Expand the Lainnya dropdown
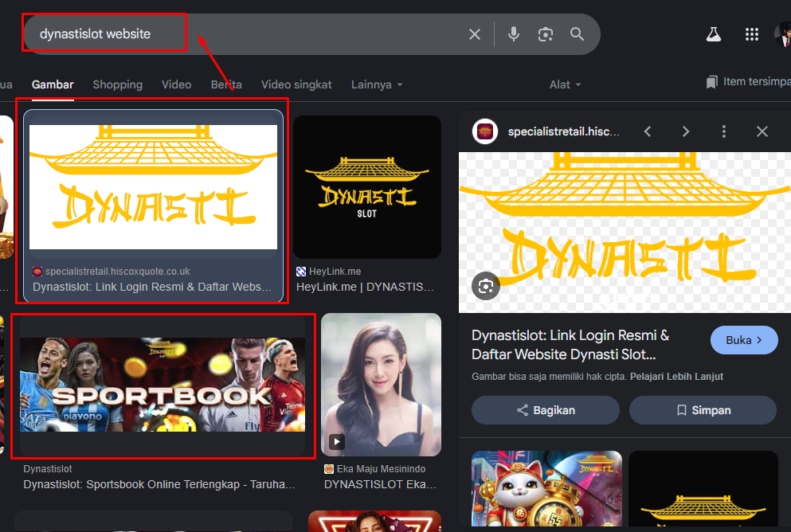 coord(377,84)
